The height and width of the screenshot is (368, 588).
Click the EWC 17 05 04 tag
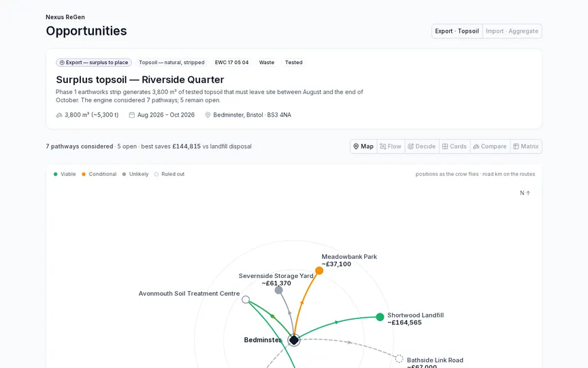pos(232,62)
